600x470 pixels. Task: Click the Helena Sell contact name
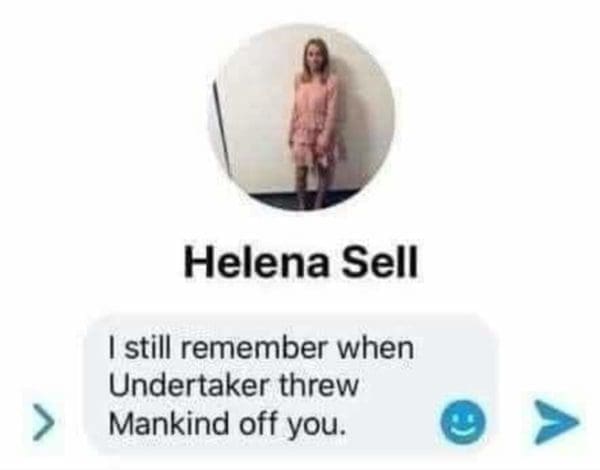pyautogui.click(x=301, y=261)
